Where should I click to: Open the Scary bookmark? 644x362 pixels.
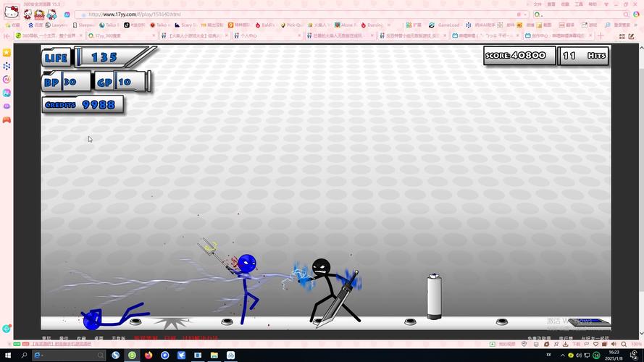pyautogui.click(x=185, y=25)
